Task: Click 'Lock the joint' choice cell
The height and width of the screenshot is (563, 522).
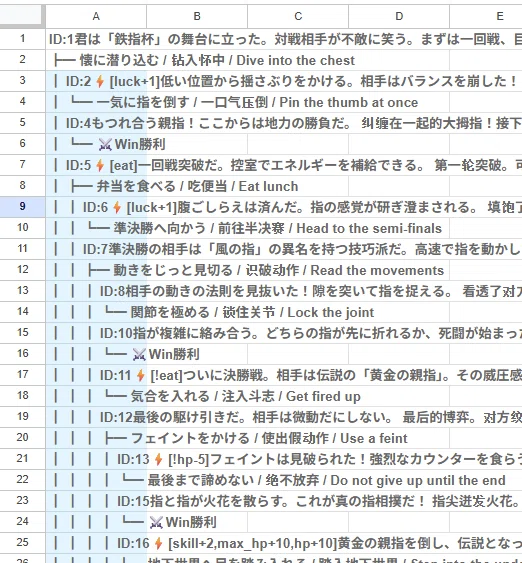Action: tap(214, 312)
